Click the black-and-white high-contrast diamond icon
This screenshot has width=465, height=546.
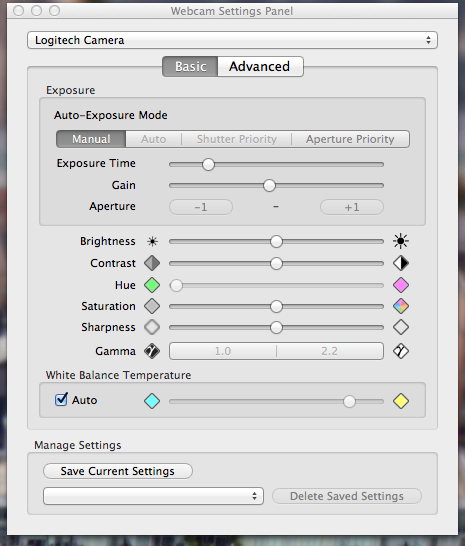(401, 263)
